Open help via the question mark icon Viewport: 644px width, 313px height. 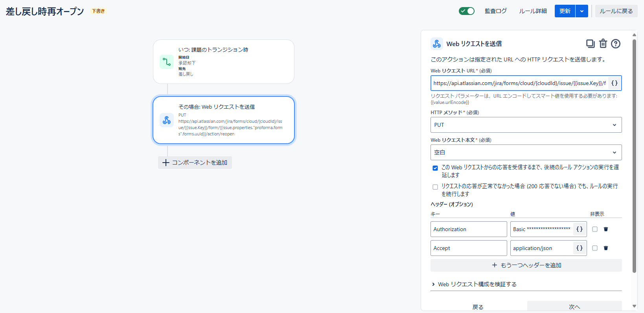[x=616, y=44]
